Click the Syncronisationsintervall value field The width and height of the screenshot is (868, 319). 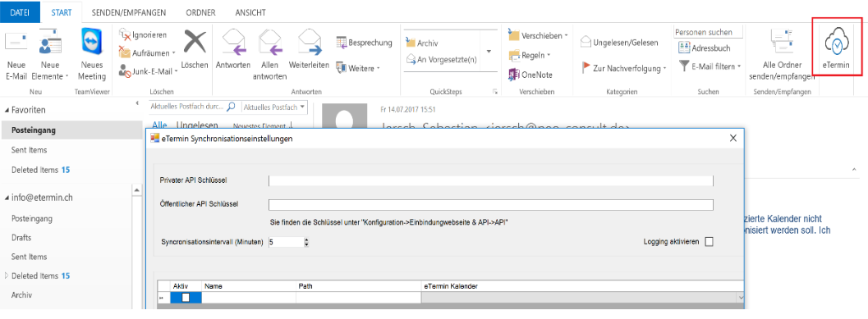286,242
